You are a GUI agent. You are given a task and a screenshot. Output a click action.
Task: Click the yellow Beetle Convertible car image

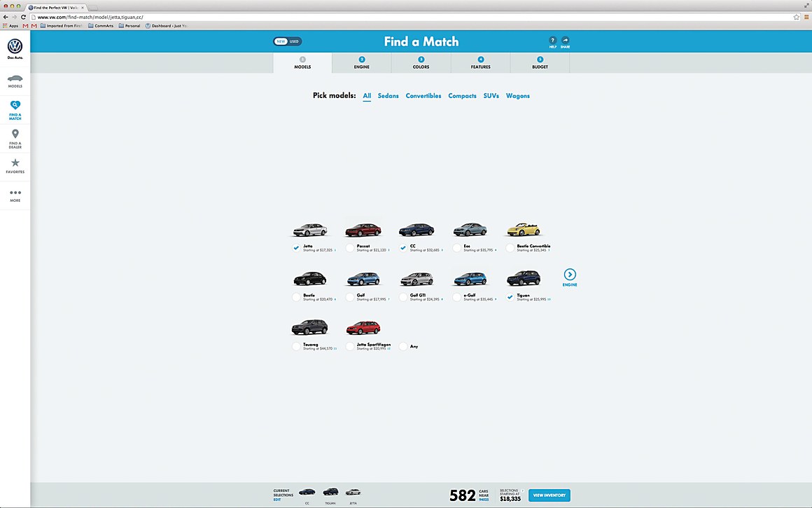tap(524, 230)
